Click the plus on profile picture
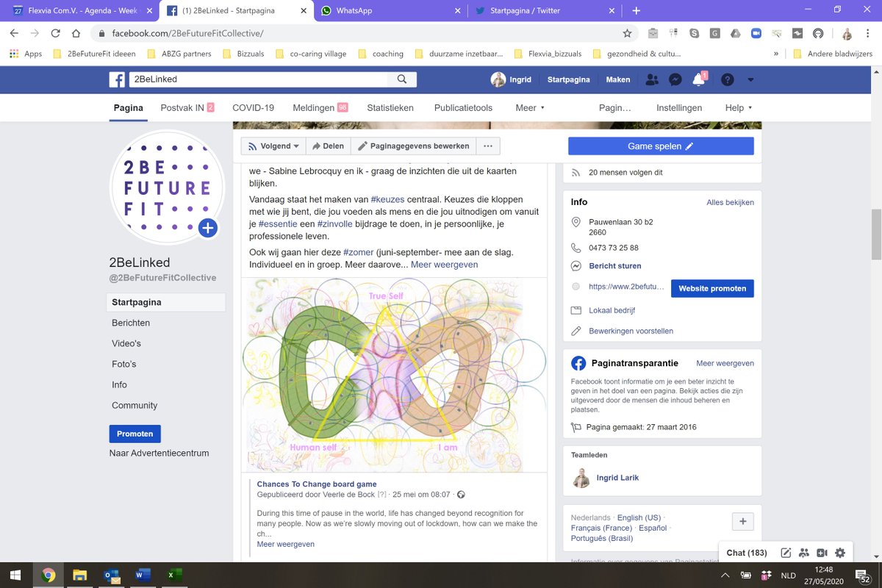Image resolution: width=882 pixels, height=588 pixels. pos(208,229)
